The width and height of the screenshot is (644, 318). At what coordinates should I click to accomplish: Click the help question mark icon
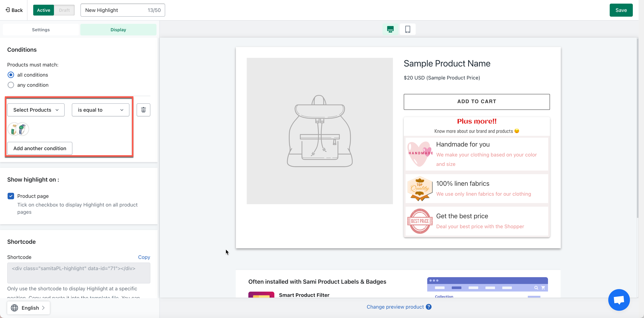coord(428,307)
